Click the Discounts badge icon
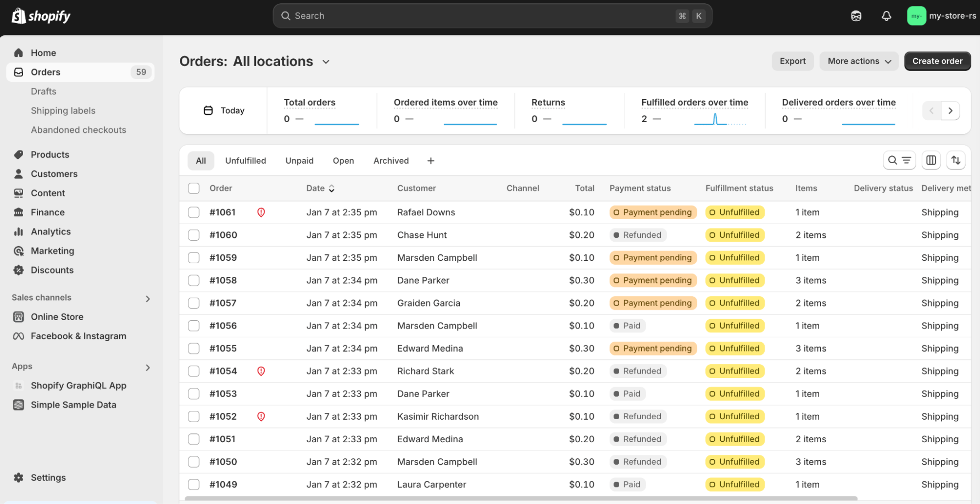This screenshot has height=504, width=980. pos(19,270)
